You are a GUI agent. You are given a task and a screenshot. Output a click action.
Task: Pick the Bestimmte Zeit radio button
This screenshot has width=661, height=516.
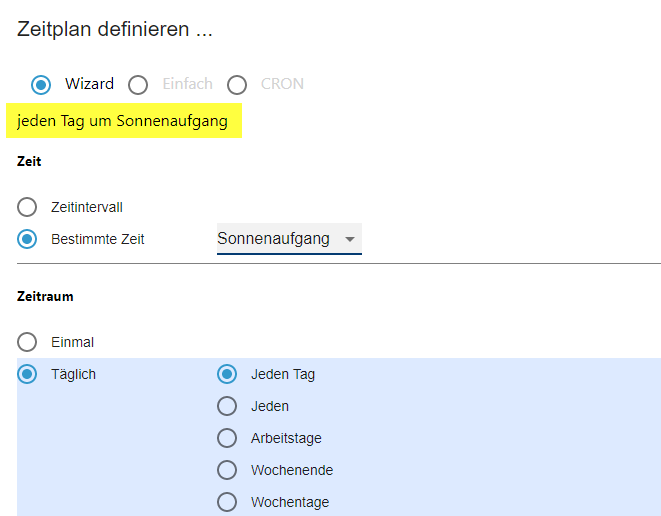pos(28,240)
